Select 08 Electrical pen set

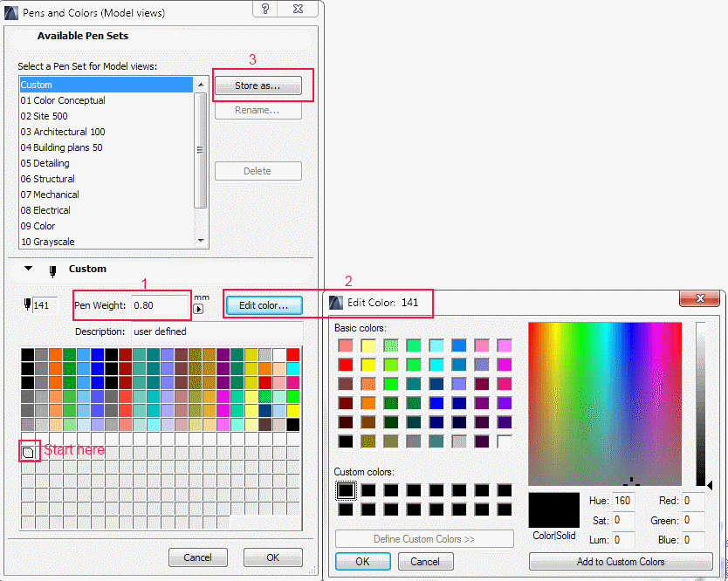point(106,210)
